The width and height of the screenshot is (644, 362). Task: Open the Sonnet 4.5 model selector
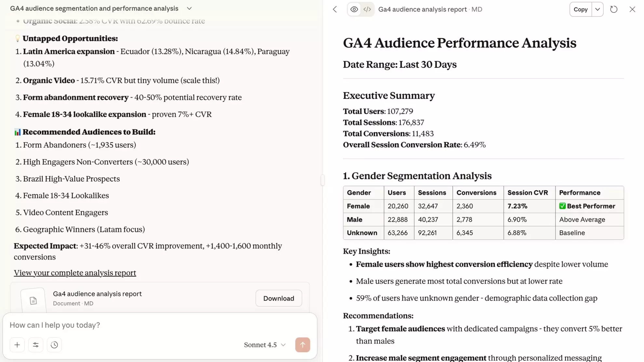coord(264,345)
